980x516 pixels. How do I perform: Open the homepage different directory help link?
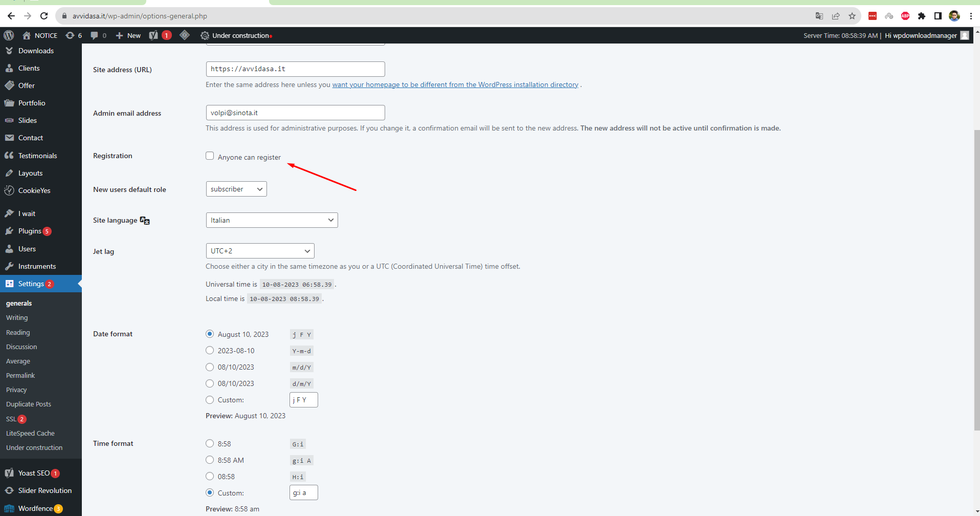(x=455, y=84)
